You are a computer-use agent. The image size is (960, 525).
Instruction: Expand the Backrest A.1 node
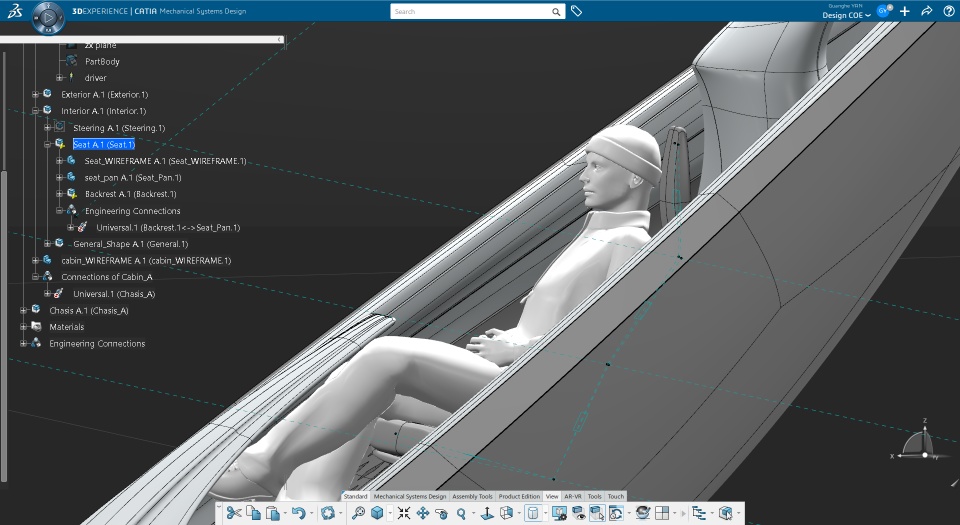pyautogui.click(x=59, y=194)
